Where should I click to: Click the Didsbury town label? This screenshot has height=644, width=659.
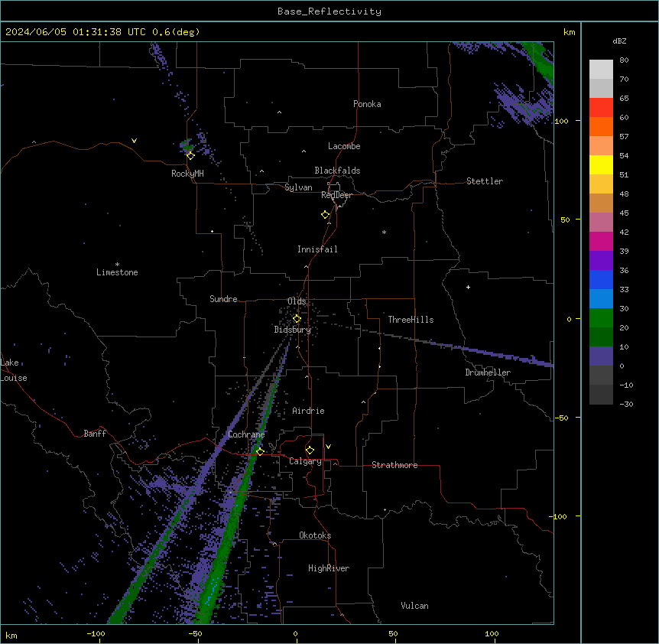click(293, 330)
